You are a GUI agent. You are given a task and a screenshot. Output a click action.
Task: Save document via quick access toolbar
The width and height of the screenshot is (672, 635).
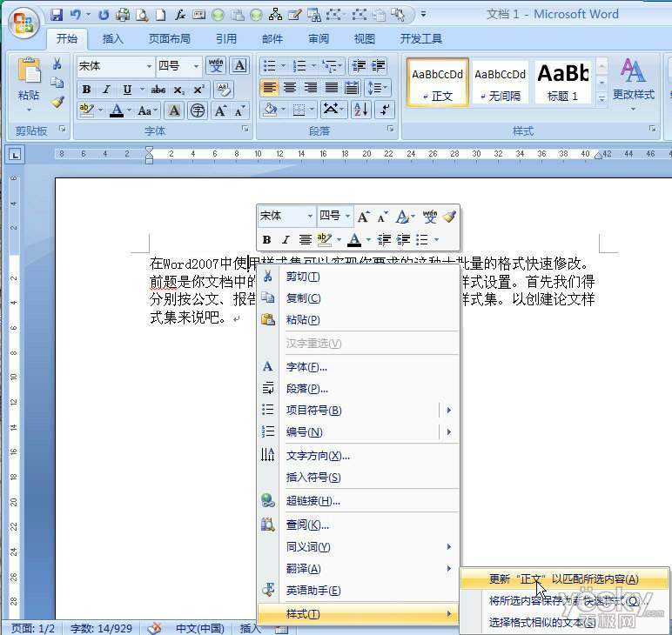point(57,15)
